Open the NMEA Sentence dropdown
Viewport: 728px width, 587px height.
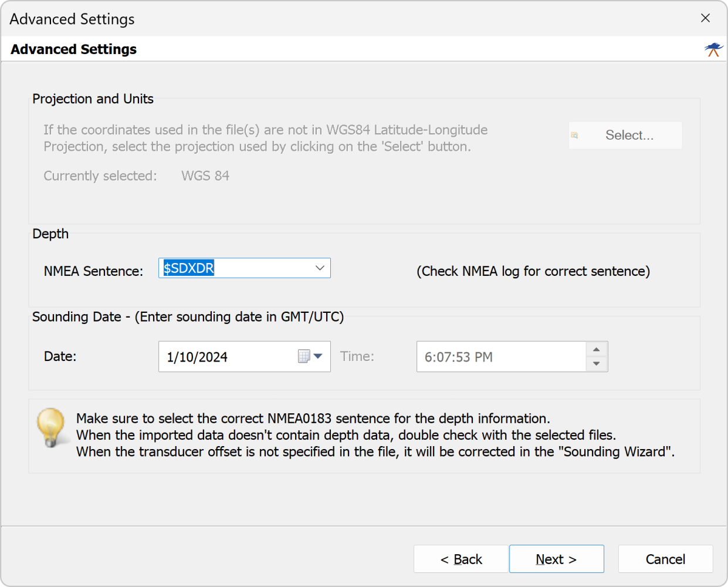point(320,268)
